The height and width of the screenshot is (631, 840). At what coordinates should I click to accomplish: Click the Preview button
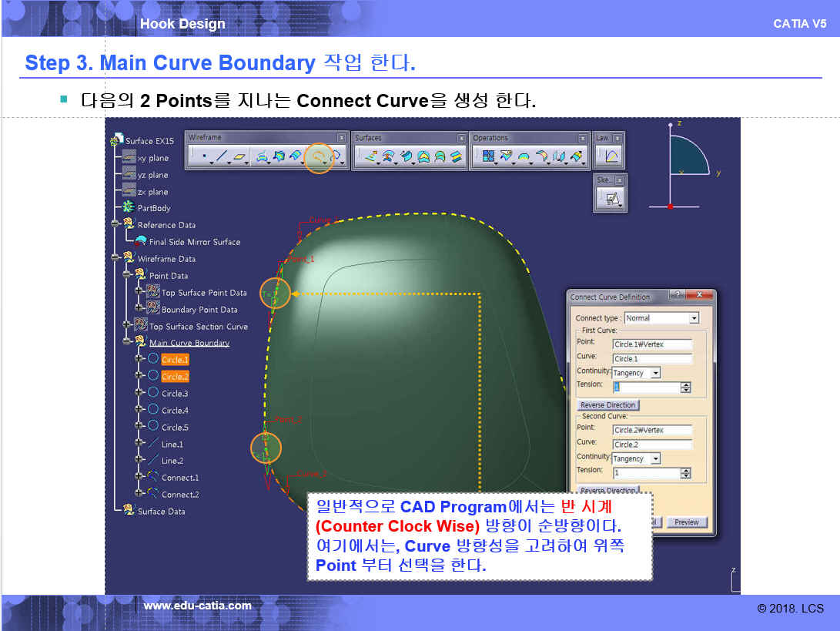pos(686,522)
